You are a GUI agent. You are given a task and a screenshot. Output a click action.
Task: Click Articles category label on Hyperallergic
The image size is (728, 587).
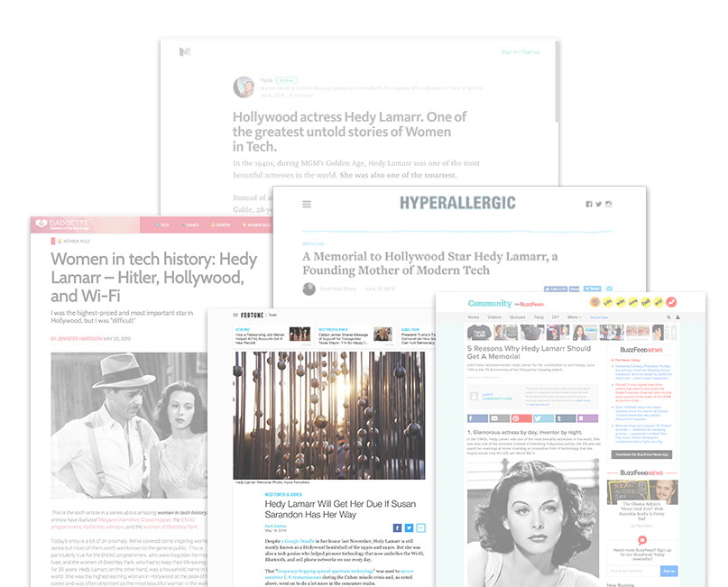coord(313,243)
